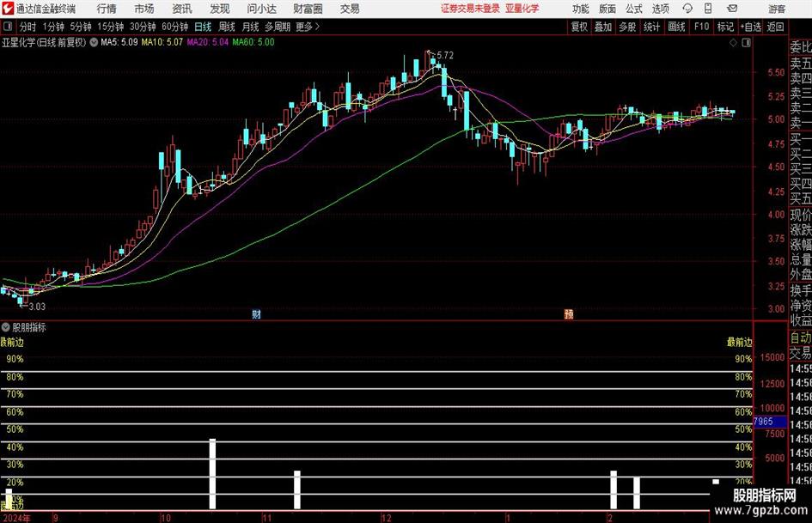The width and height of the screenshot is (812, 523).
Task: Click the MA60: 5.00 indicator label
Action: [253, 42]
